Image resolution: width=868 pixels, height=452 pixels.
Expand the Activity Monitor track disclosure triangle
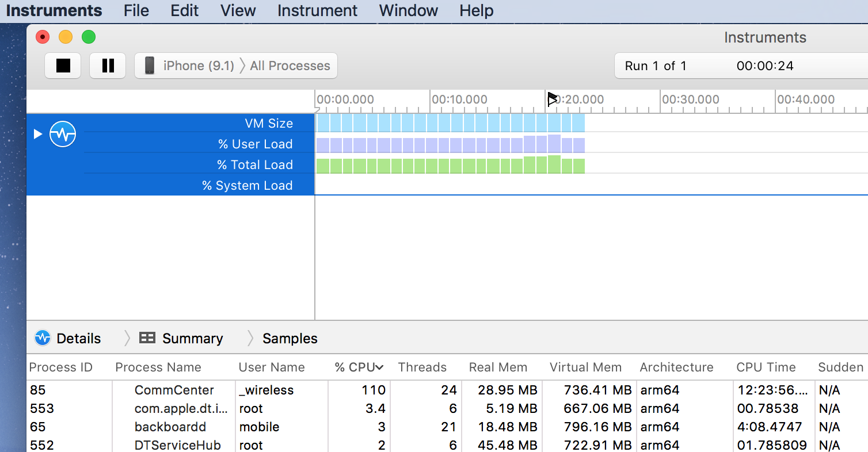[38, 134]
